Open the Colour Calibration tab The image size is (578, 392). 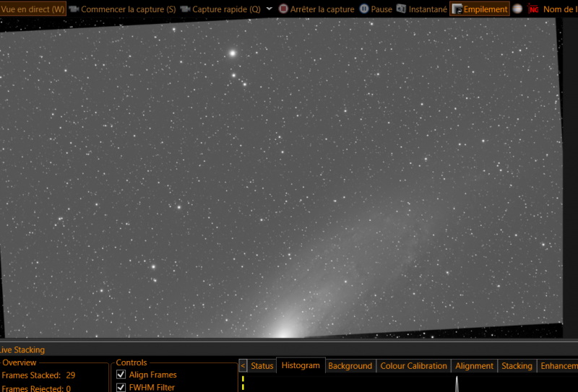click(x=413, y=366)
